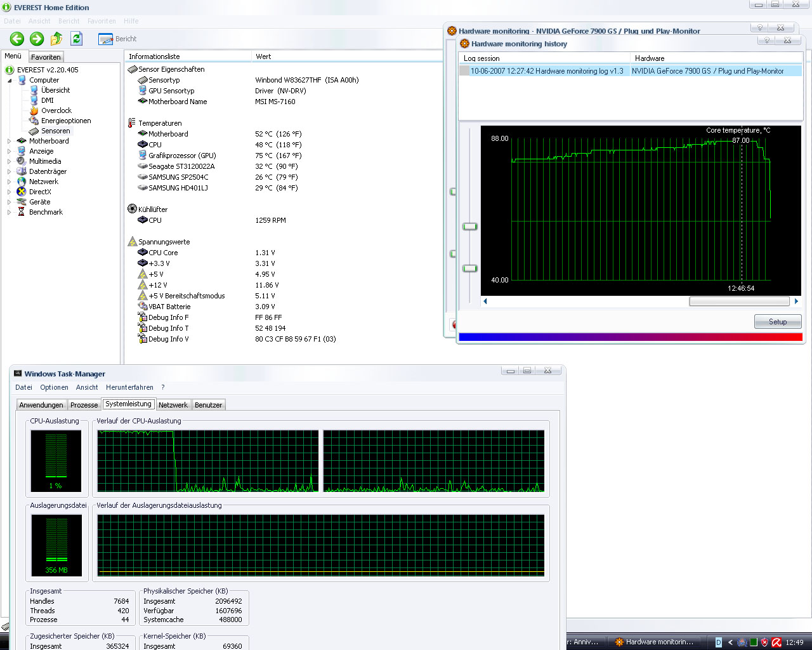This screenshot has width=812, height=650.
Task: Click the graph's horizontal scrollbar thumb
Action: [x=740, y=302]
